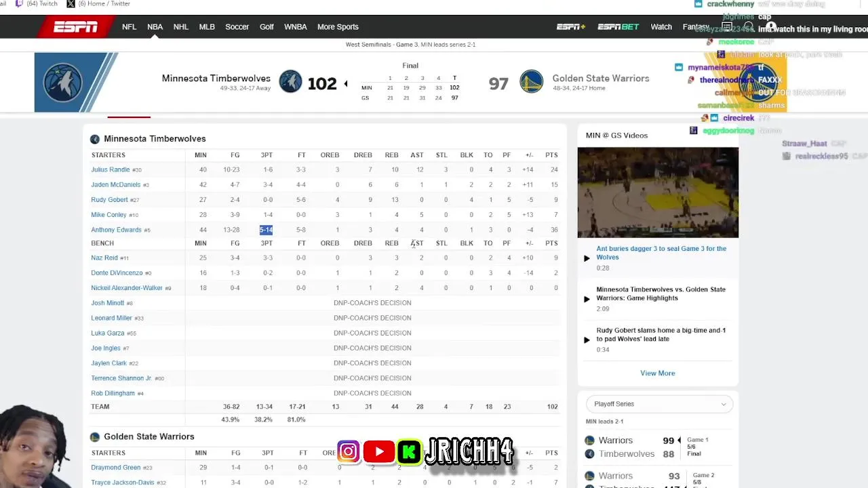Expand the More Sports dropdown

338,27
